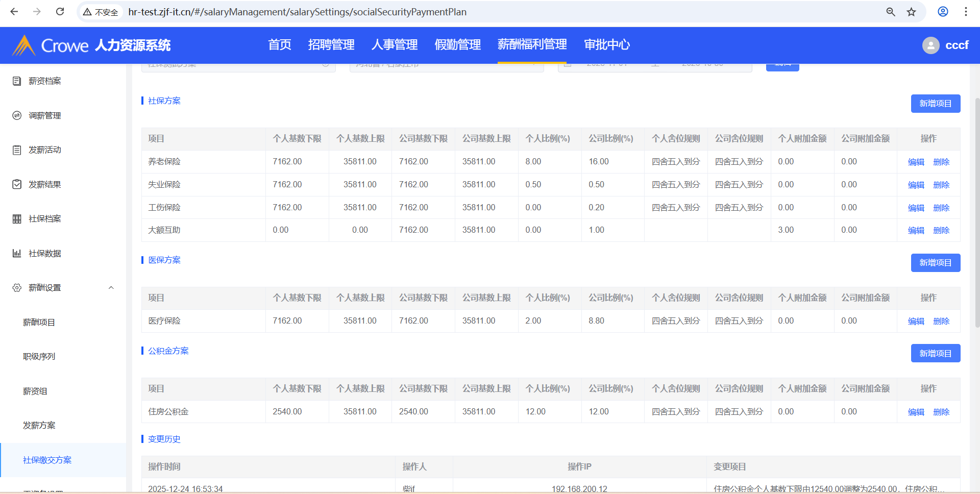Click the browser address bar URL
The width and height of the screenshot is (980, 494).
(x=297, y=12)
